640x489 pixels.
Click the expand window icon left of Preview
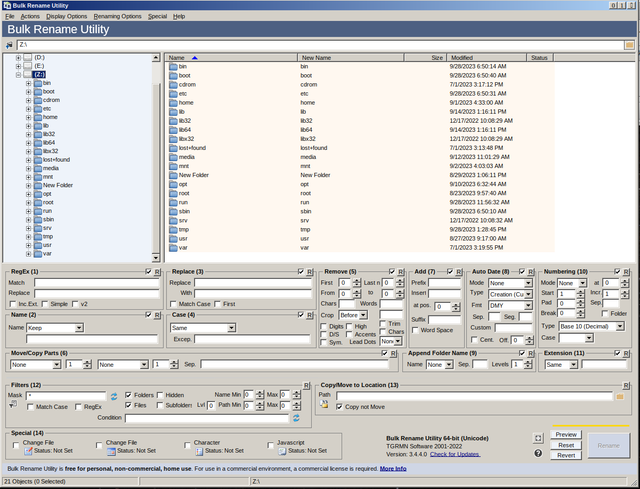click(x=538, y=438)
